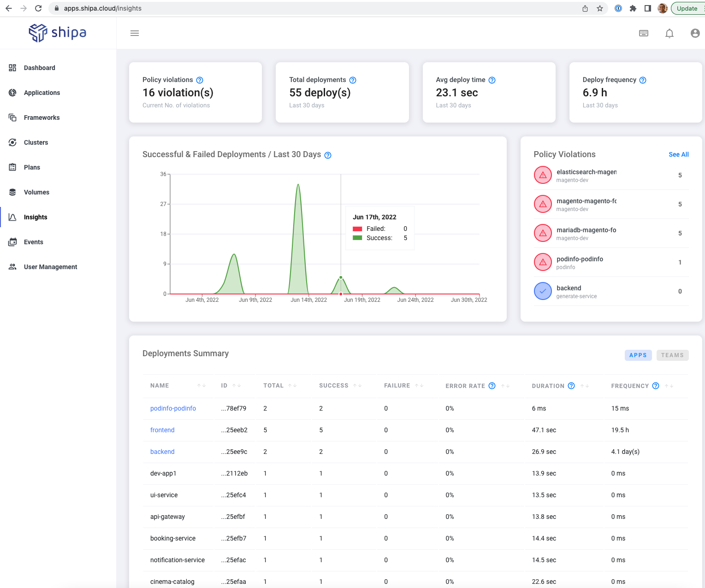This screenshot has width=705, height=588.
Task: Go to Events in the sidebar
Action: pos(33,242)
